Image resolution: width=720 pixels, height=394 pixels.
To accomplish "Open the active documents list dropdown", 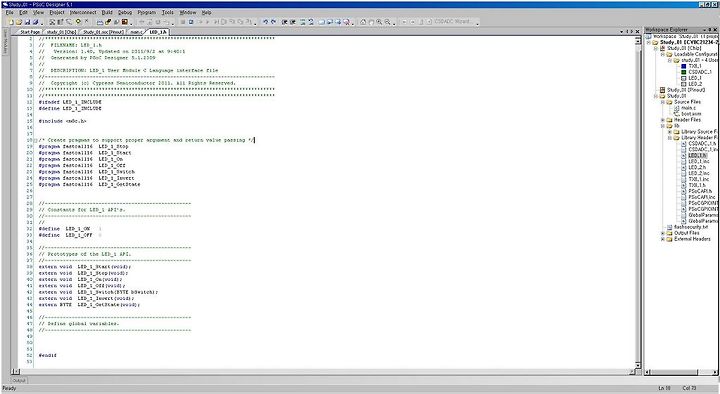I will [621, 32].
